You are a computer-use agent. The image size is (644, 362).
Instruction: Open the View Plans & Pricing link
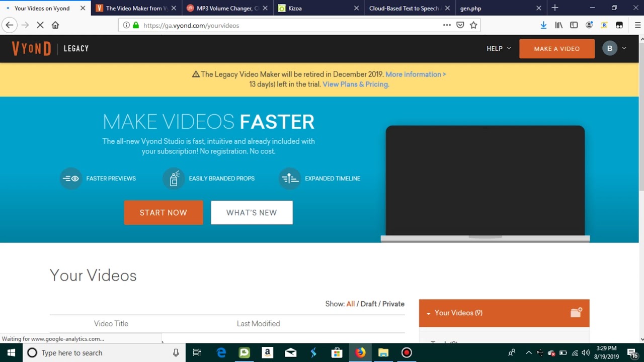[x=356, y=84]
